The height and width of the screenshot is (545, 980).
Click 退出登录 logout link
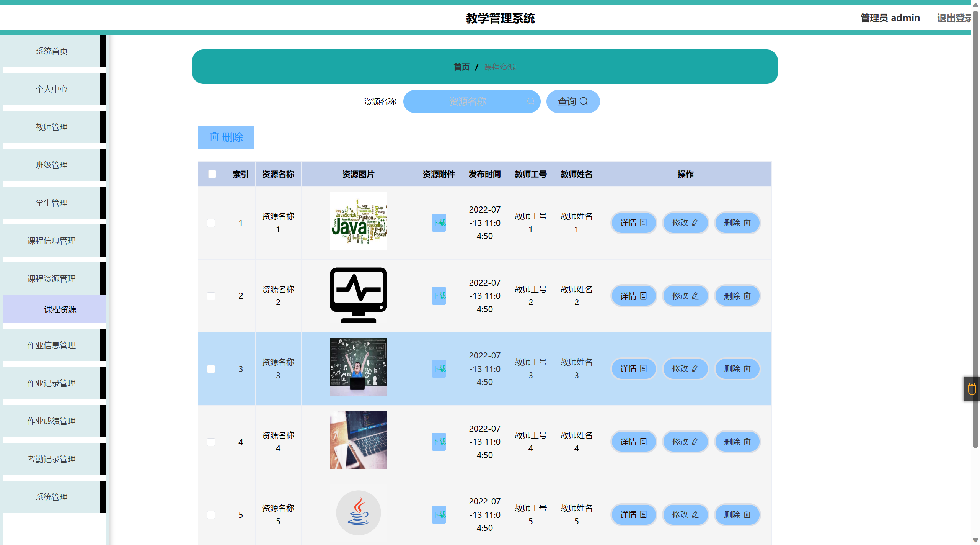954,18
